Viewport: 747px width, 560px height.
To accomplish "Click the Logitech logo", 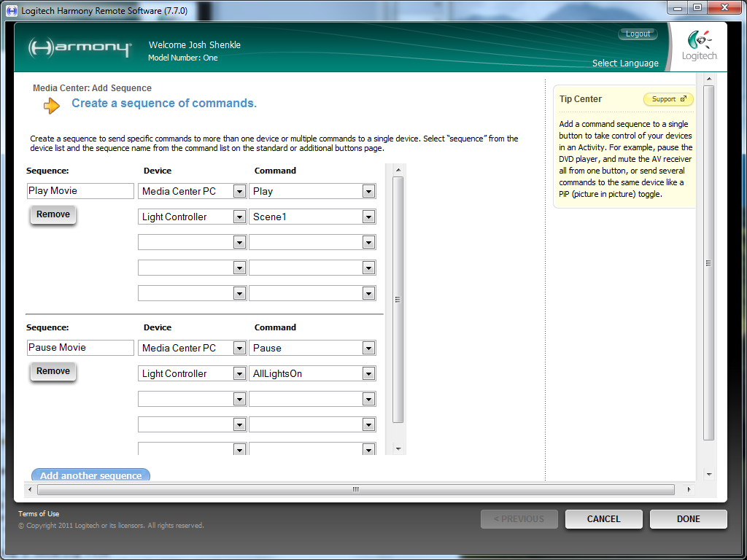I will tap(699, 45).
